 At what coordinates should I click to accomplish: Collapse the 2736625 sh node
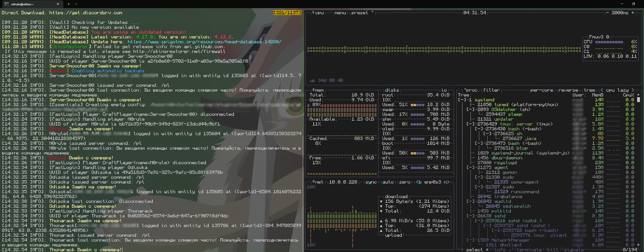tap(487, 134)
